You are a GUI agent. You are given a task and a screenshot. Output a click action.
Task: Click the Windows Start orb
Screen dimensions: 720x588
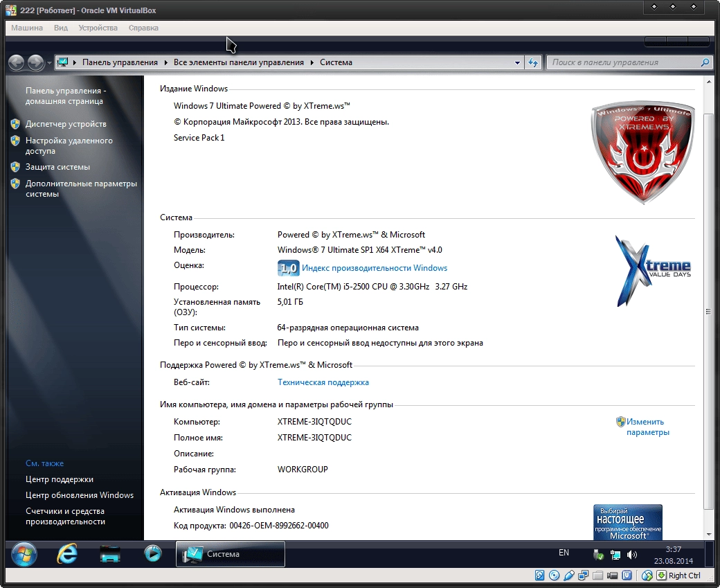pyautogui.click(x=24, y=555)
